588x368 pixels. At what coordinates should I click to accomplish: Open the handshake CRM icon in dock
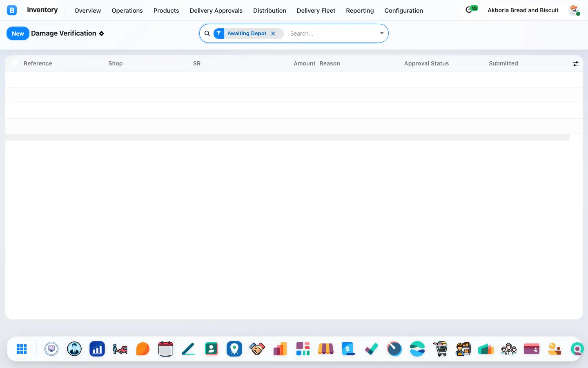pyautogui.click(x=257, y=349)
